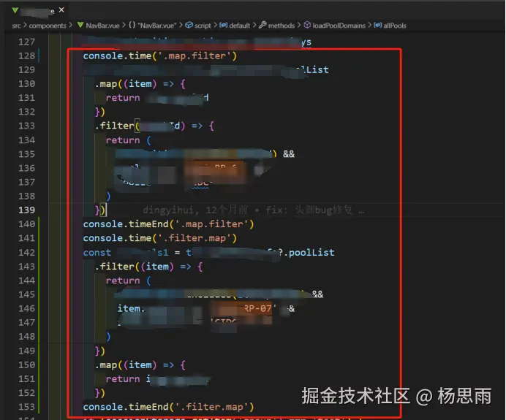506x420 pixels.
Task: Click the .filter( call on line 133
Action: (x=117, y=126)
